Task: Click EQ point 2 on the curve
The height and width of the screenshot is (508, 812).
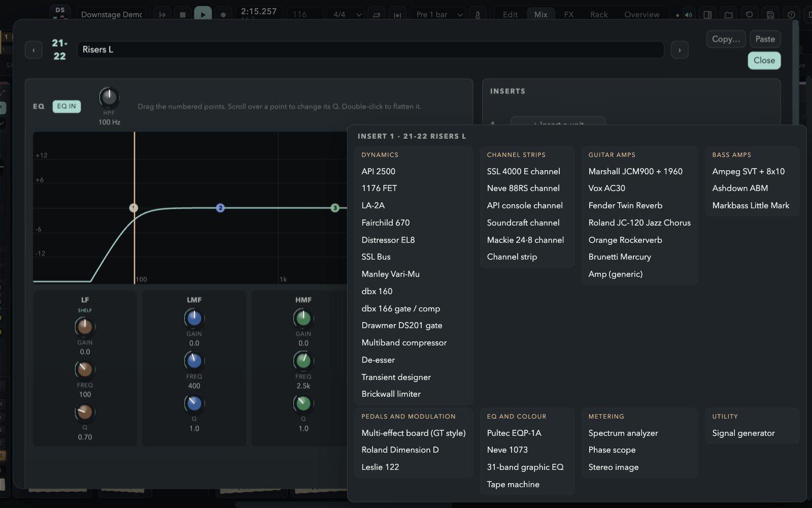Action: [x=220, y=208]
